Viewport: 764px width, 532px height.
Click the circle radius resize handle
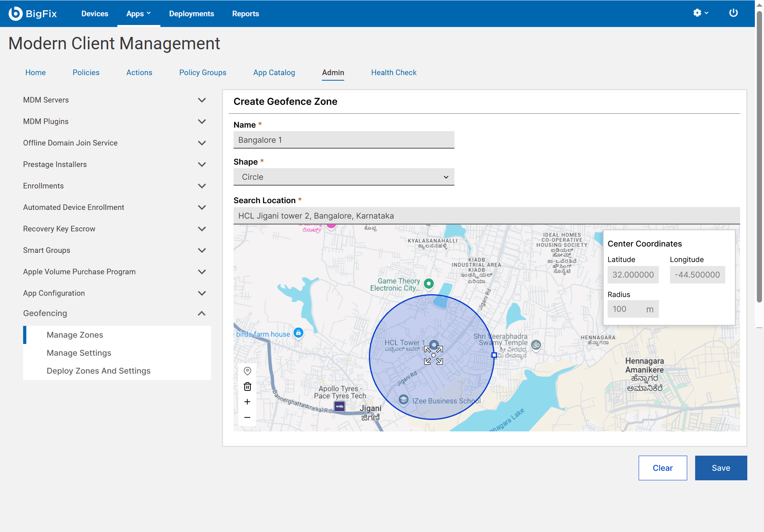494,355
